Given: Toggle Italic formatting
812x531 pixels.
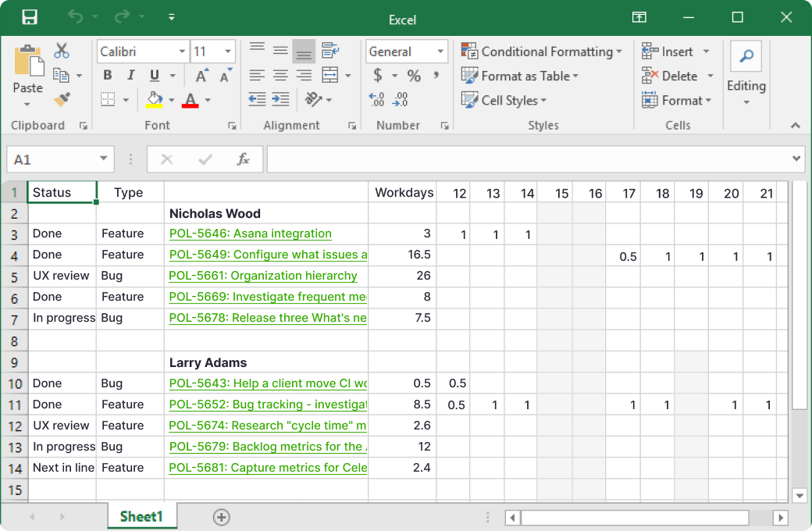Looking at the screenshot, I should (x=130, y=76).
